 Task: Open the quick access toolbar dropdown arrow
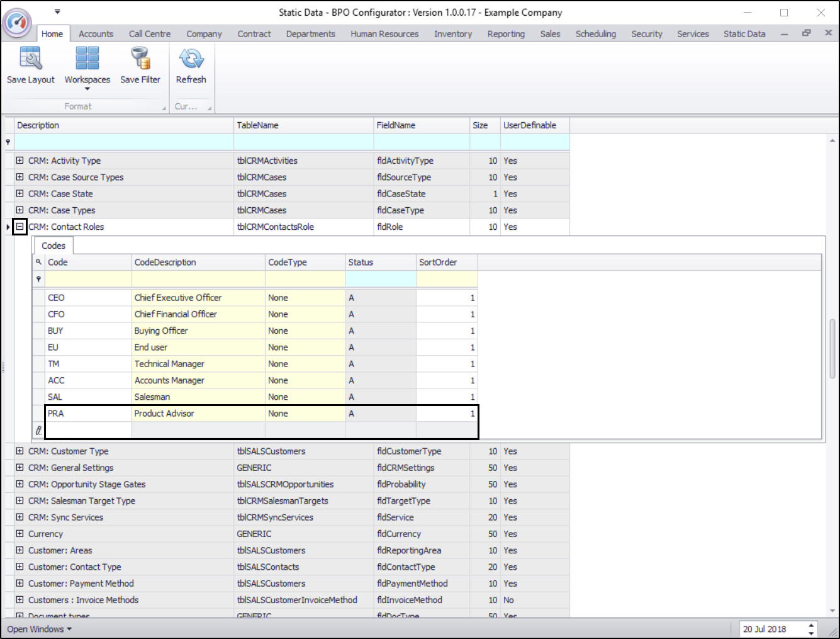coord(57,11)
